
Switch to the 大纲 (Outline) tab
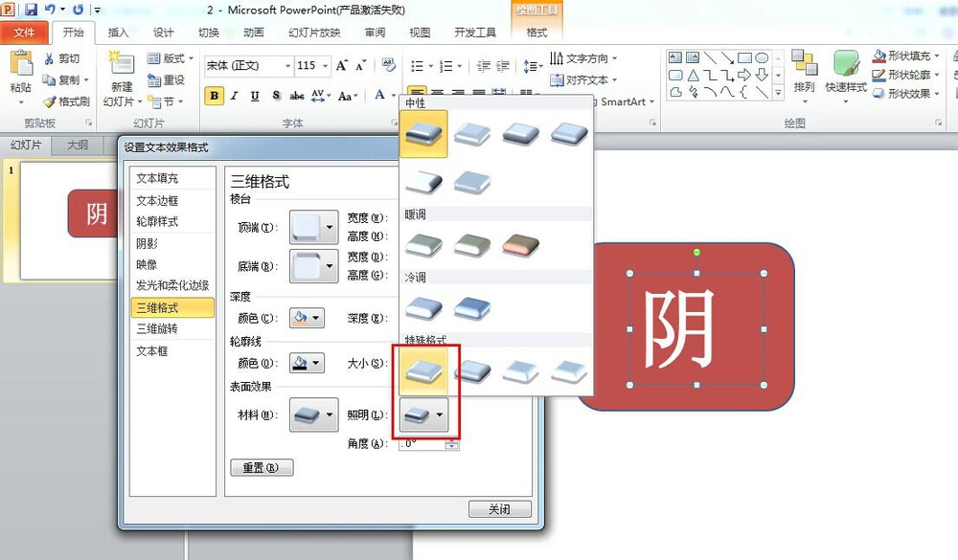[78, 145]
